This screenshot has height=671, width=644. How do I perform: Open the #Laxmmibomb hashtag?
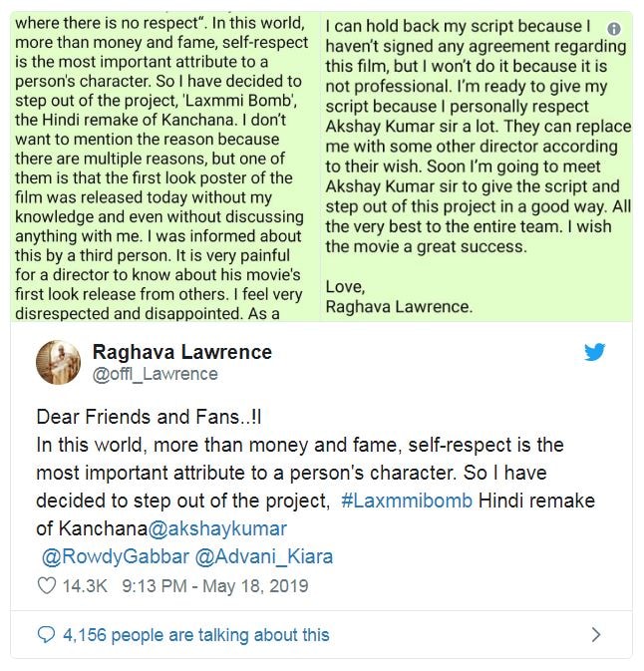[x=407, y=501]
